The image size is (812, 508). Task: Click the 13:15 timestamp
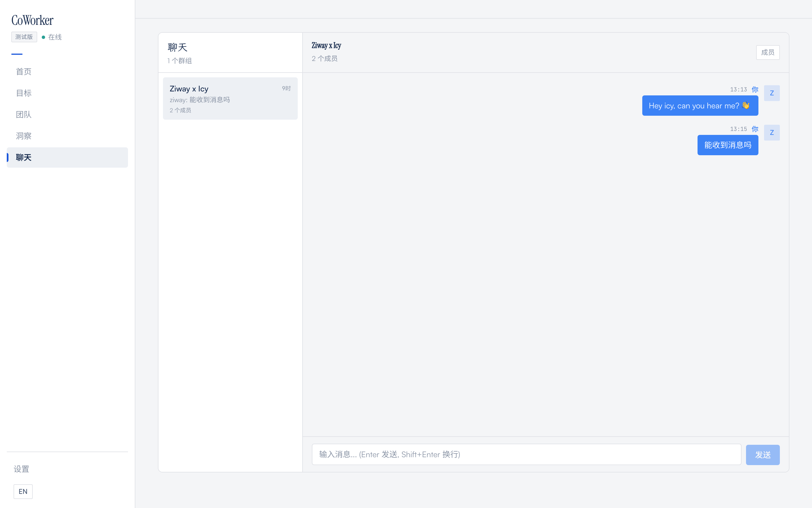(x=738, y=129)
